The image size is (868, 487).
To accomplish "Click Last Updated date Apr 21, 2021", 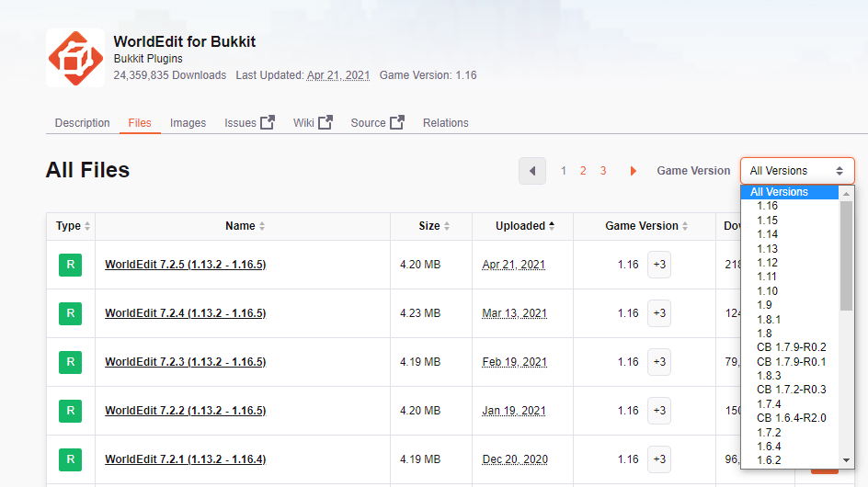I will pyautogui.click(x=338, y=75).
